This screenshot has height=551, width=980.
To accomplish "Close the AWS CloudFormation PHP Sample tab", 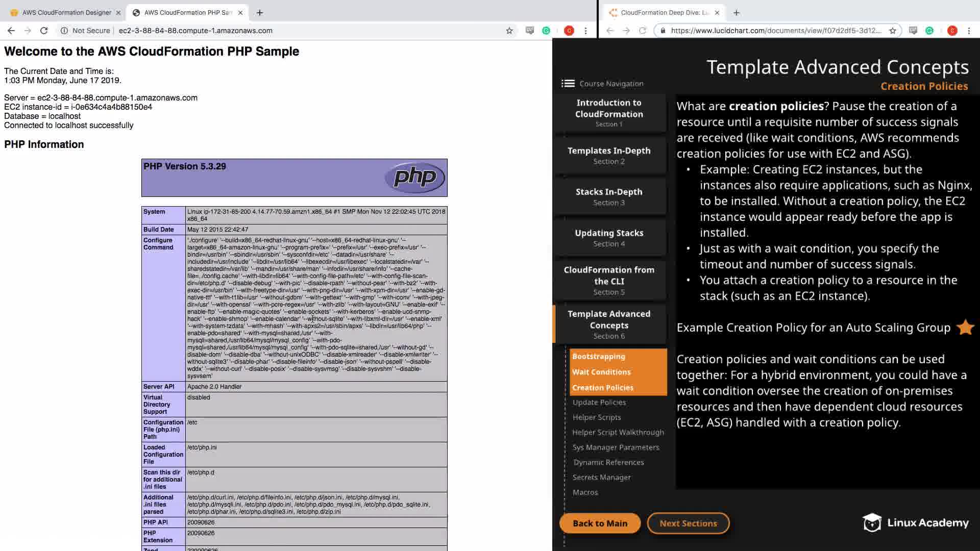I will 241,13.
